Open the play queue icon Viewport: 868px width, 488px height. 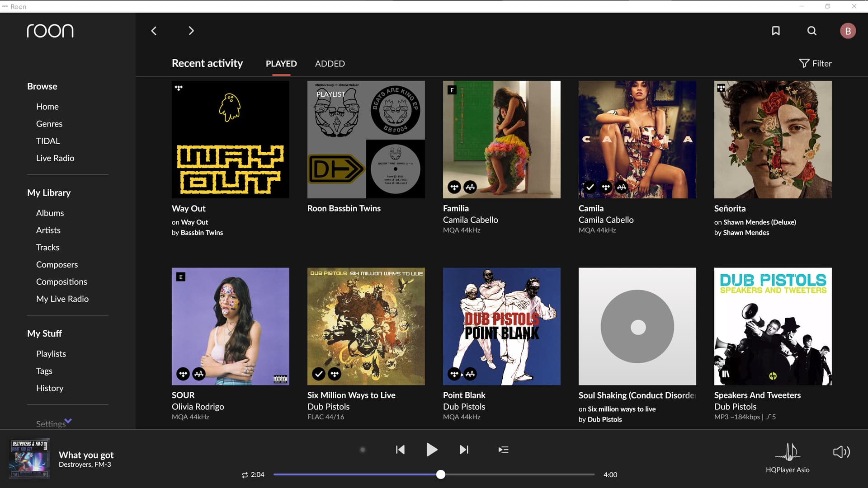coord(503,450)
